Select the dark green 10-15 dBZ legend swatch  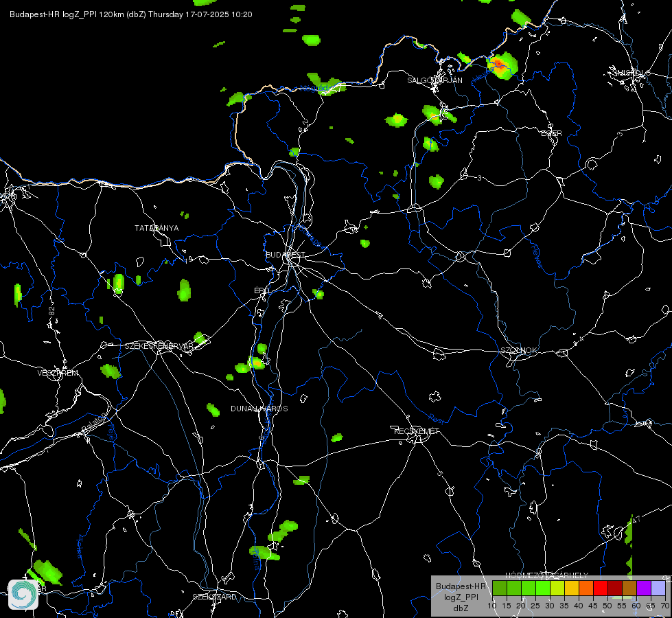[x=499, y=588]
